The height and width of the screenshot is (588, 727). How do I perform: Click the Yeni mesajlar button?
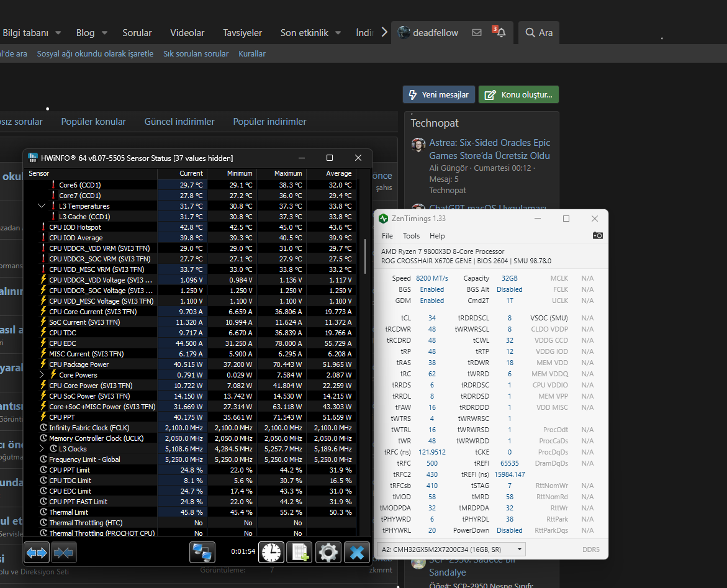(x=438, y=94)
